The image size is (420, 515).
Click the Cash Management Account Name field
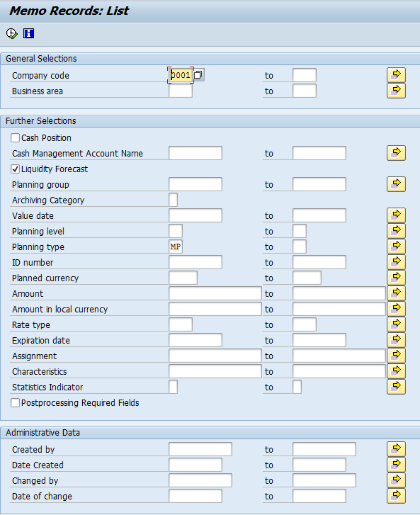[195, 153]
